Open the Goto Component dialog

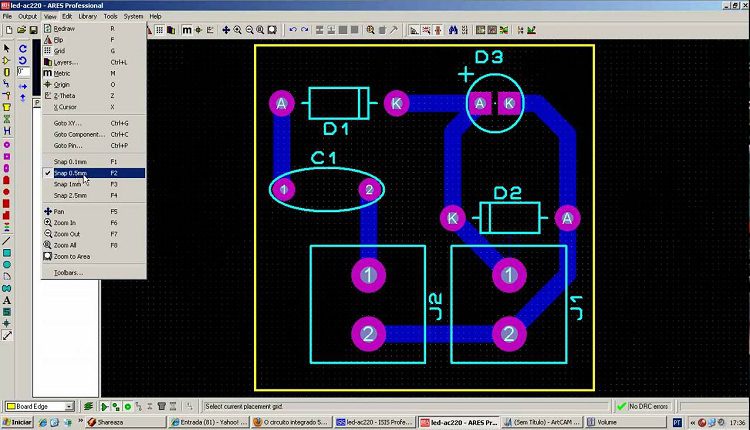[x=79, y=134]
